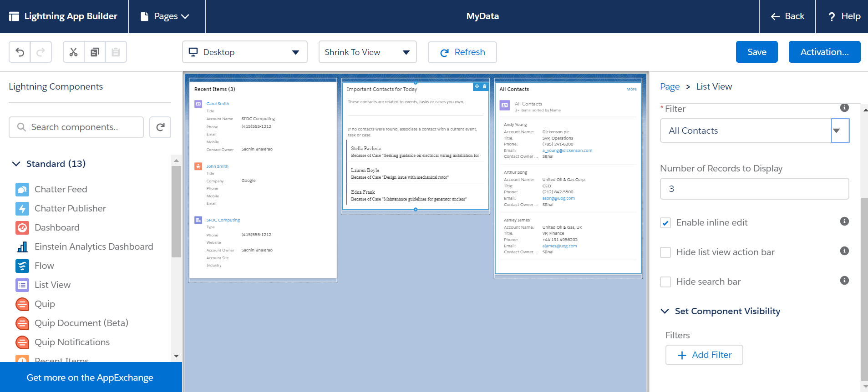Check Hide list view action bar

(x=665, y=252)
